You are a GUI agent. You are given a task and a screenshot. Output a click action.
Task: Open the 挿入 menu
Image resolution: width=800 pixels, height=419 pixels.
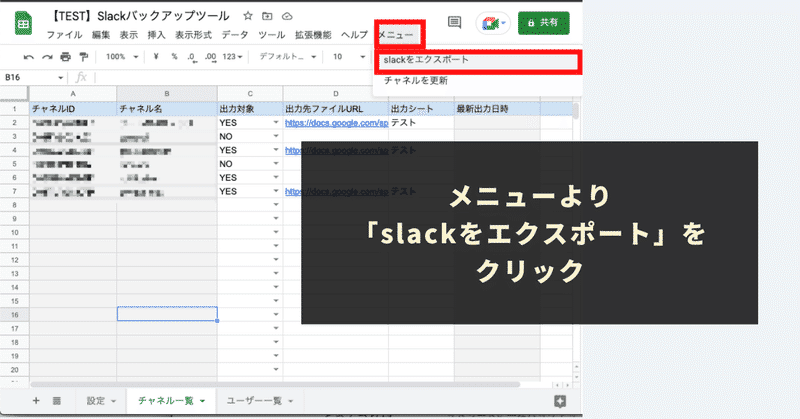tap(156, 35)
